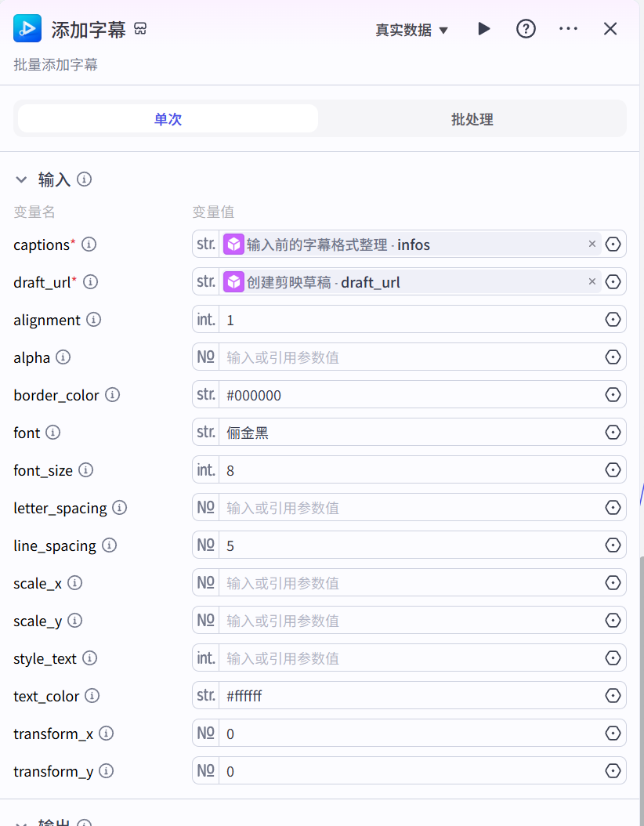Edit the text_color value #ffffff
Screen dimensions: 644x826
coord(411,695)
